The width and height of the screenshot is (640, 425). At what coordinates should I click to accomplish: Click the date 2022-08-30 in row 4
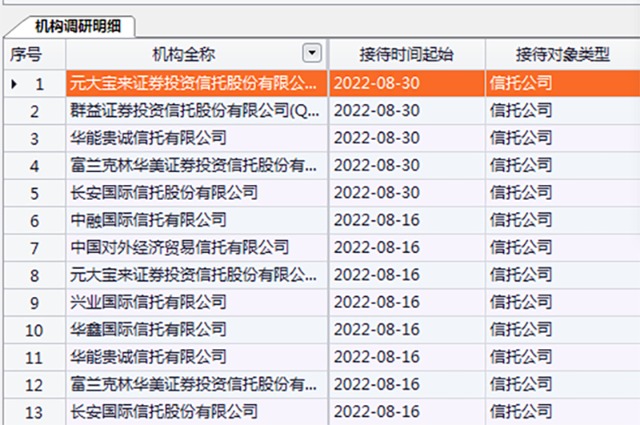[377, 165]
